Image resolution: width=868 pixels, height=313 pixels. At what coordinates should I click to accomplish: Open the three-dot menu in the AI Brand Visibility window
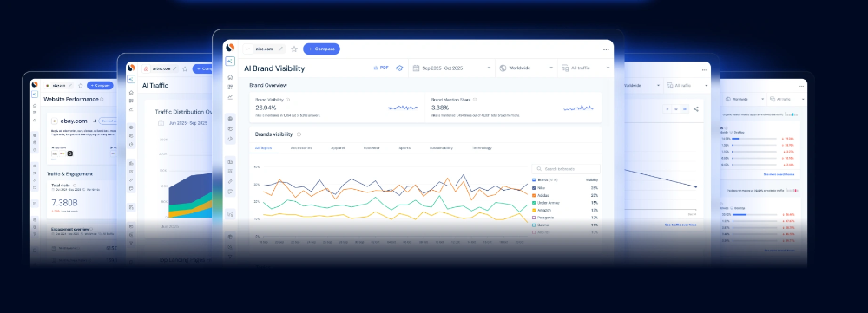coord(606,49)
